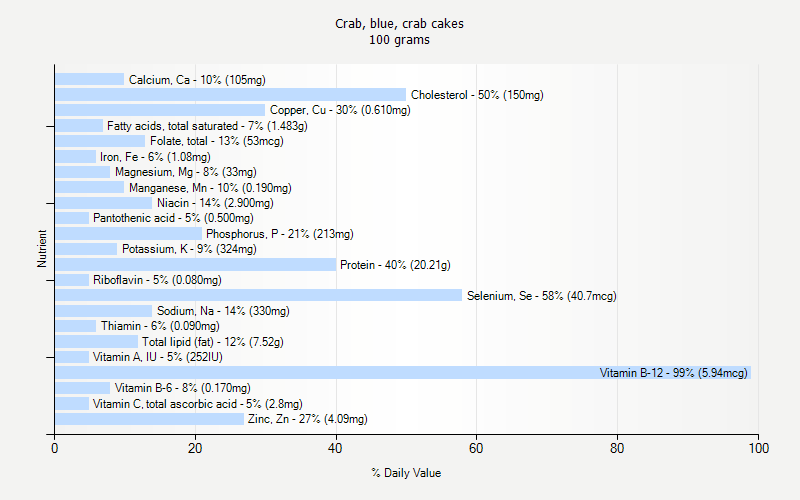Click Potassium, K - 9% (324mg) label
The image size is (800, 500).
click(189, 249)
